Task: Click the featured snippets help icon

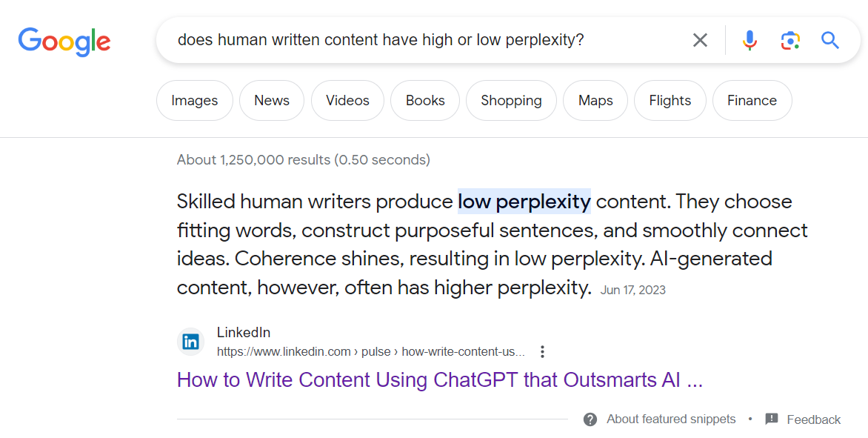Action: (x=590, y=419)
